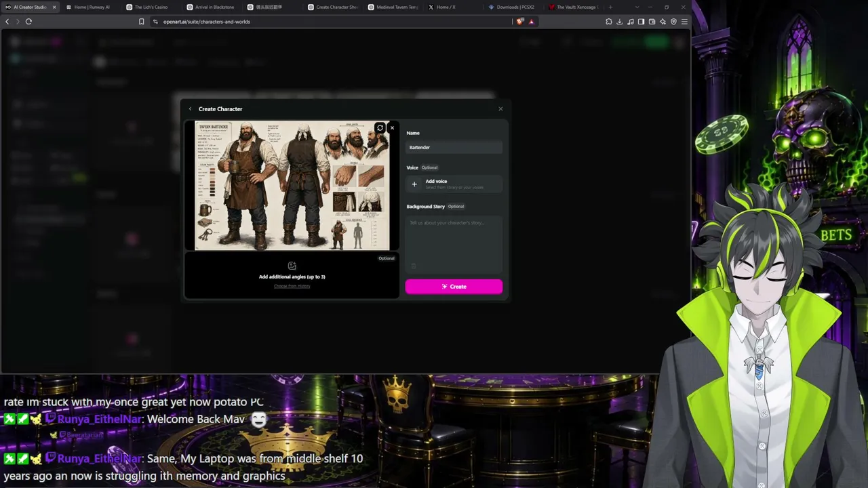Remove the uploaded bartender image
Screen dimensions: 868x488
(391, 127)
